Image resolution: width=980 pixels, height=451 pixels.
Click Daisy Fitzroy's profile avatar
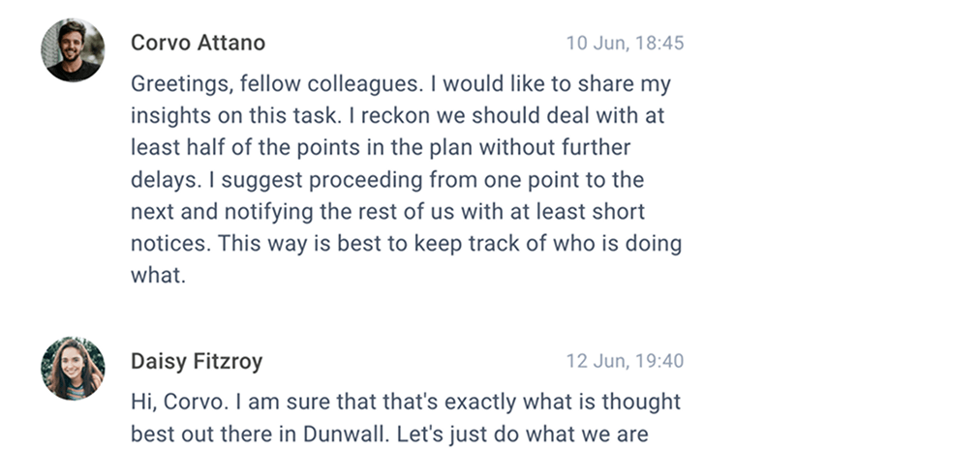pos(72,369)
